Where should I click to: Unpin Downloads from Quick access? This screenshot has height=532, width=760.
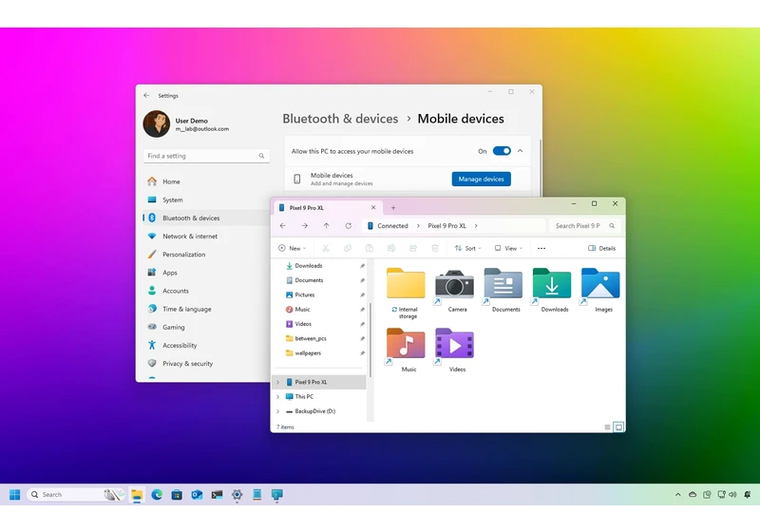(x=362, y=265)
